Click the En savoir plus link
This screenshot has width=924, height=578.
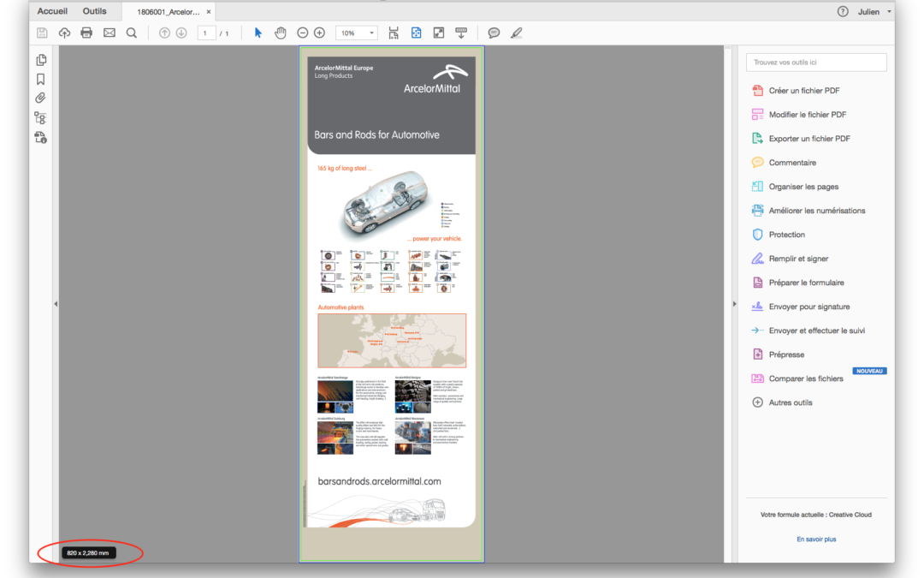pos(815,539)
